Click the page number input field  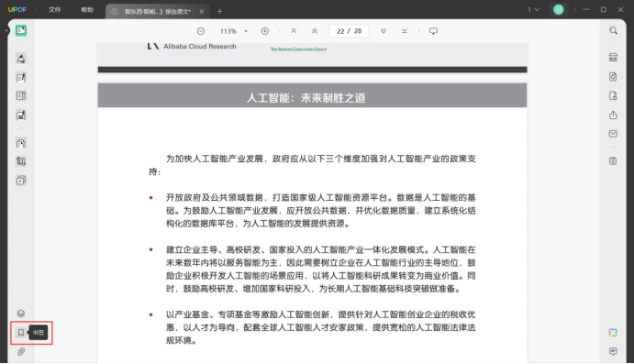(350, 31)
